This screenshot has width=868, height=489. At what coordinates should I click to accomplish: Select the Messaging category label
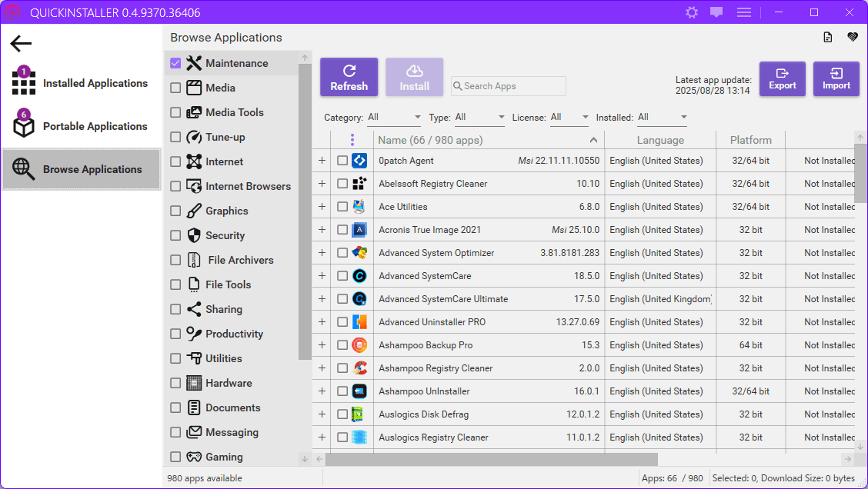(232, 433)
